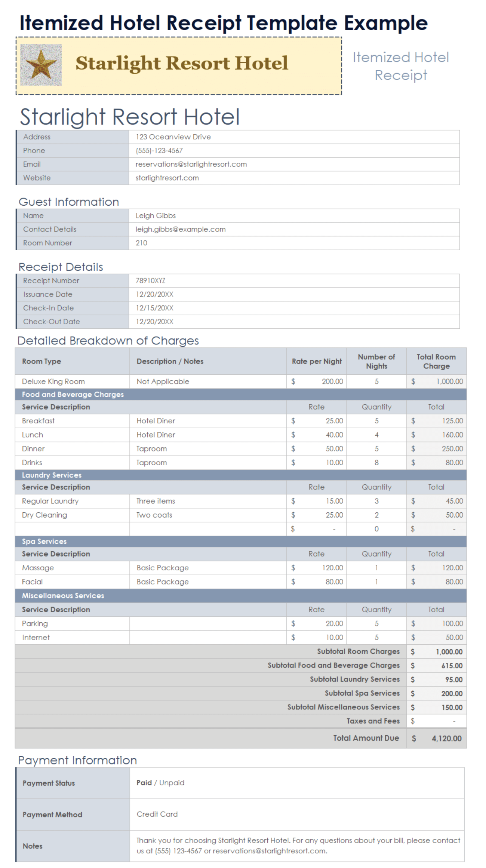Select the receipt number 78910XYZ

tap(150, 281)
